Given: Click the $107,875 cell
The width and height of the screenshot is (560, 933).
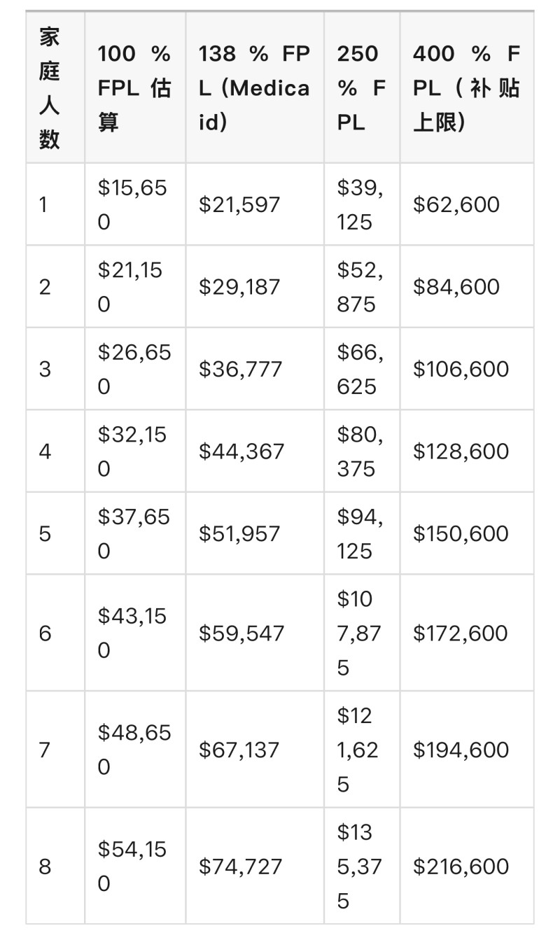Looking at the screenshot, I should (359, 633).
